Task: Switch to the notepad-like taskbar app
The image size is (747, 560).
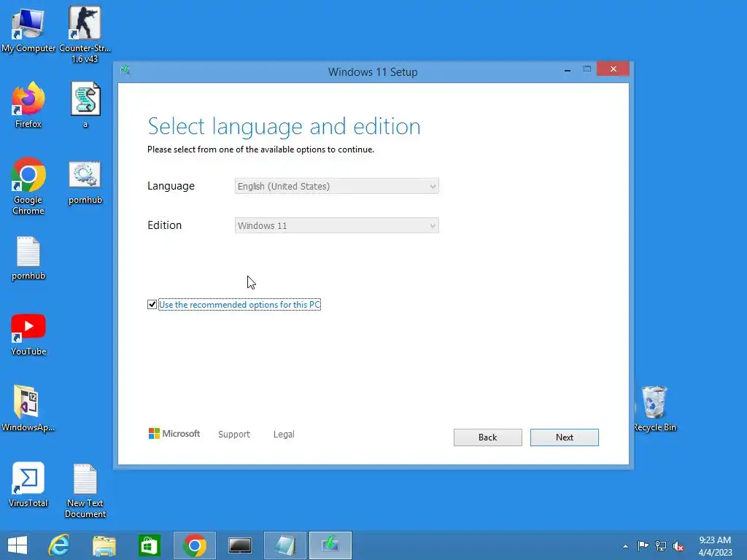Action: coord(285,545)
